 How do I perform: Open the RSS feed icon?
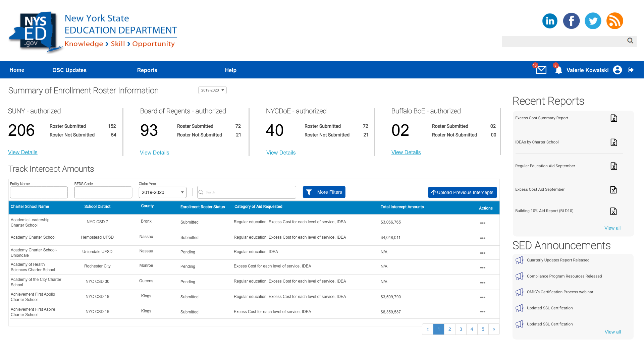(614, 21)
